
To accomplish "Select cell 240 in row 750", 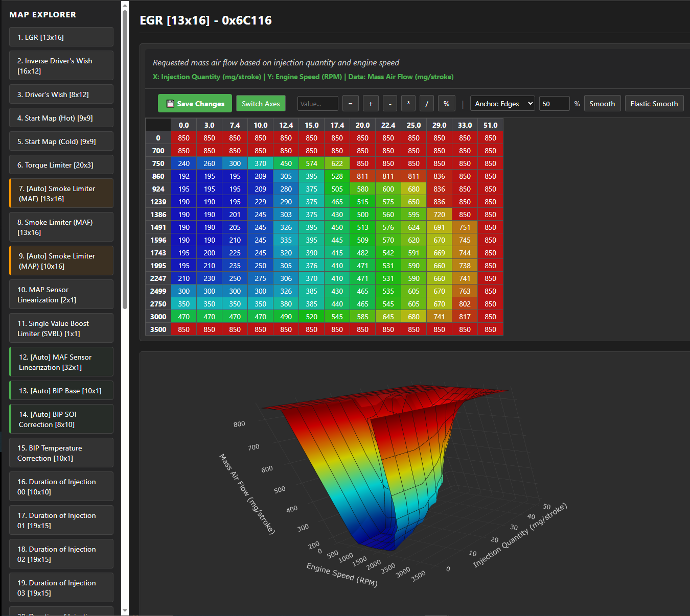I will coord(184,163).
